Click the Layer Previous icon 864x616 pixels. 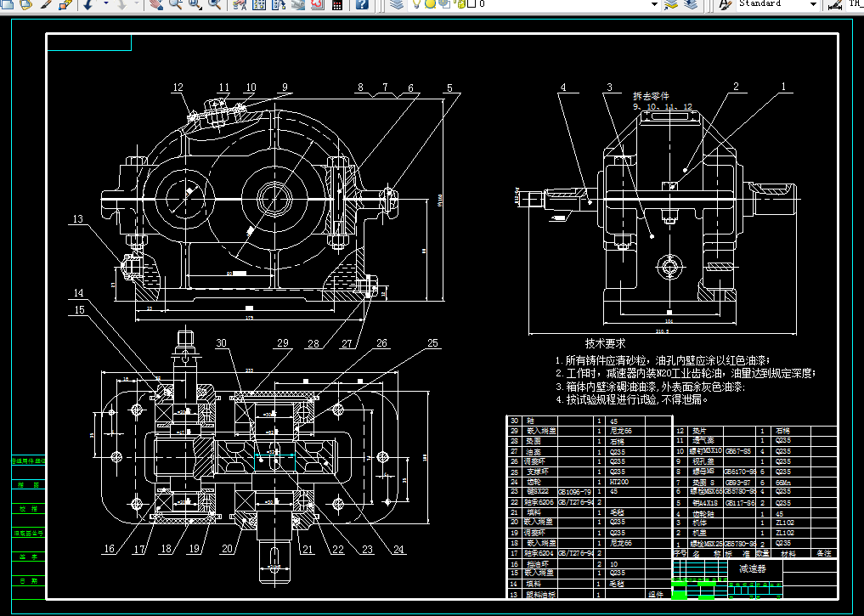click(692, 4)
